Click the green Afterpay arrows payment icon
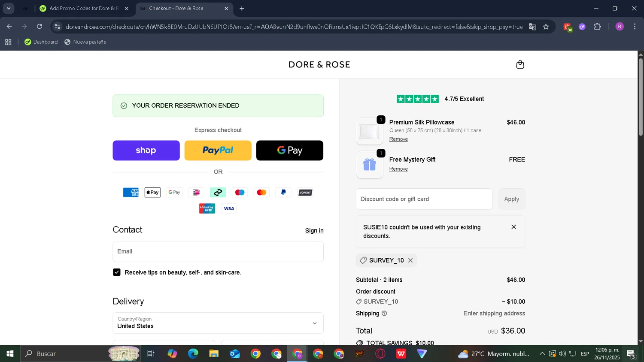Screen dimensions: 644x362 (x=218, y=193)
